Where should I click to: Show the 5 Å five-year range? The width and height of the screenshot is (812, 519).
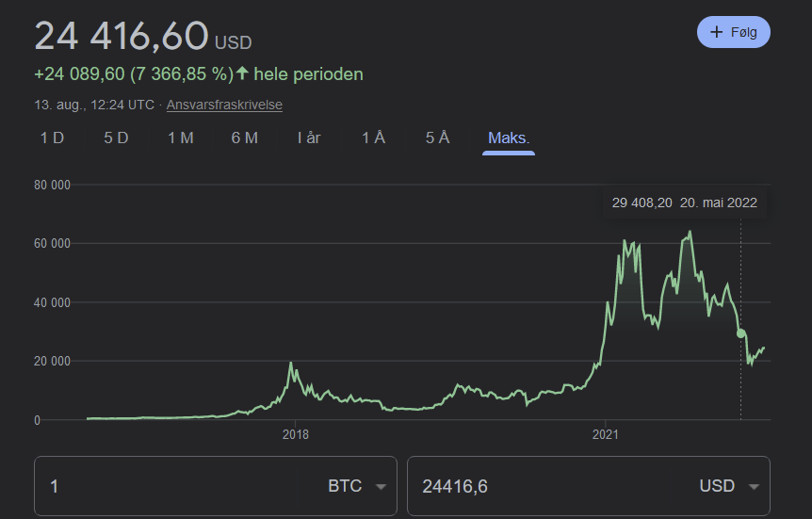[x=438, y=138]
